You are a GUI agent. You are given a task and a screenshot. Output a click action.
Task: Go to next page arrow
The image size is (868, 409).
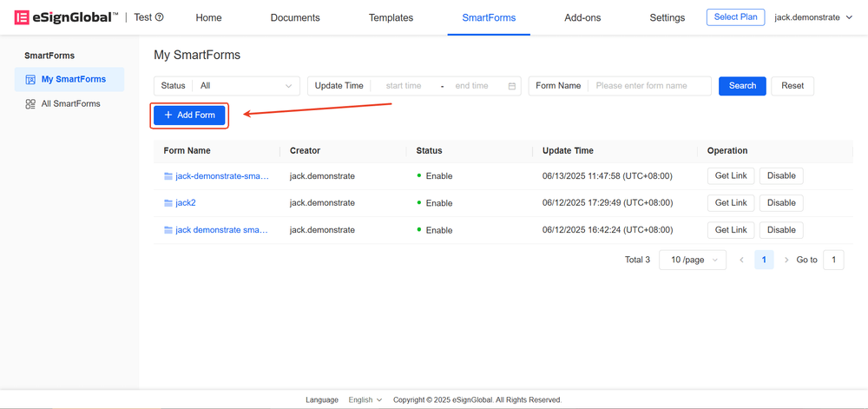tap(786, 260)
